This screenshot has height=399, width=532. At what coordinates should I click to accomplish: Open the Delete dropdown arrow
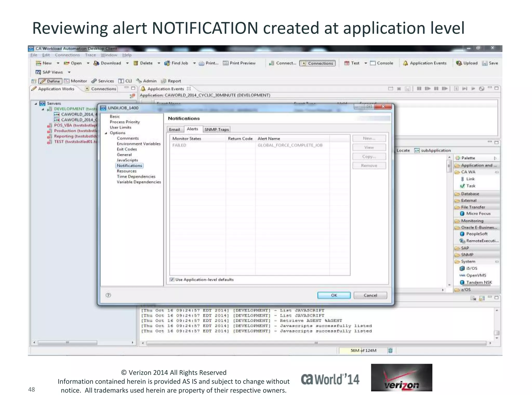click(x=159, y=63)
